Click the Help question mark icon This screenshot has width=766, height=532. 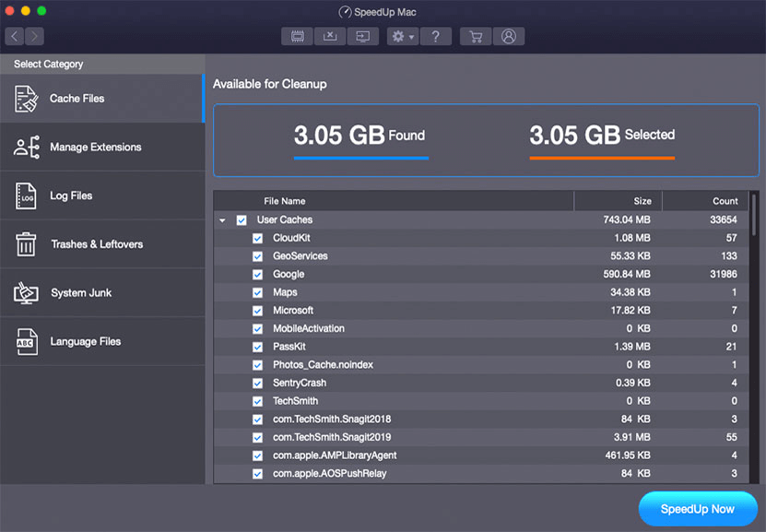click(436, 36)
